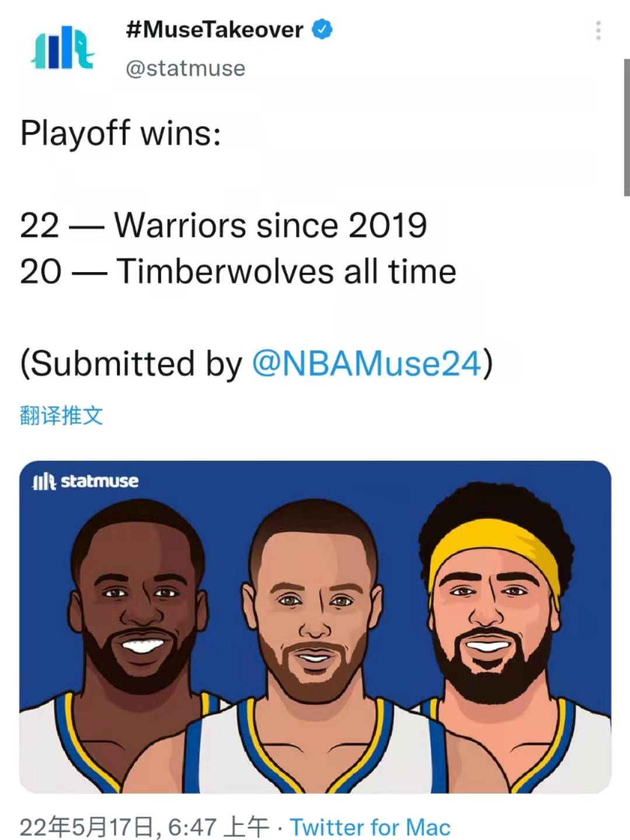Open the @NBAMuse24 mention link
Screen dimensions: 630x840
367,363
